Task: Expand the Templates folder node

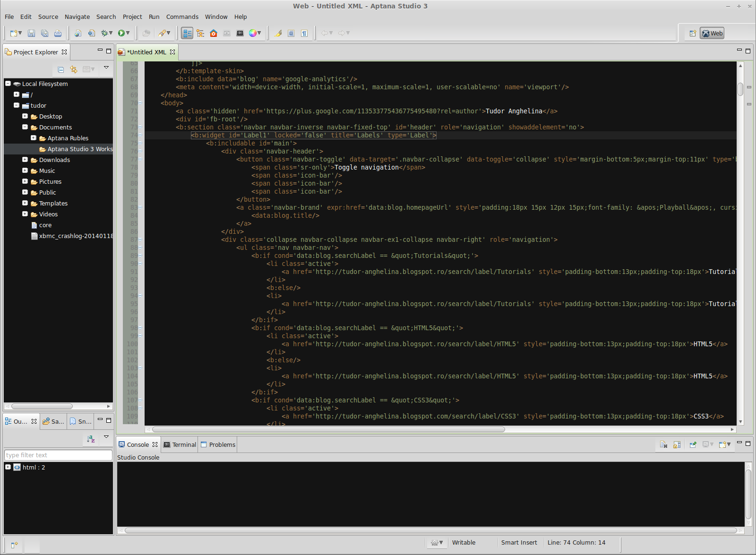Action: pos(25,203)
